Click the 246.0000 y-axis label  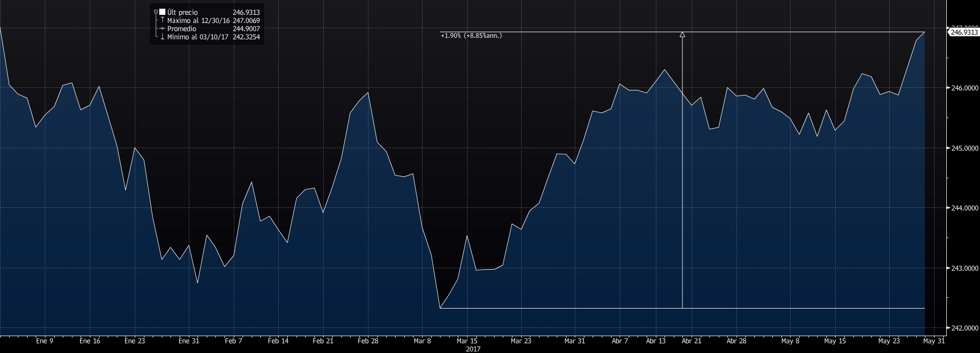[x=965, y=88]
